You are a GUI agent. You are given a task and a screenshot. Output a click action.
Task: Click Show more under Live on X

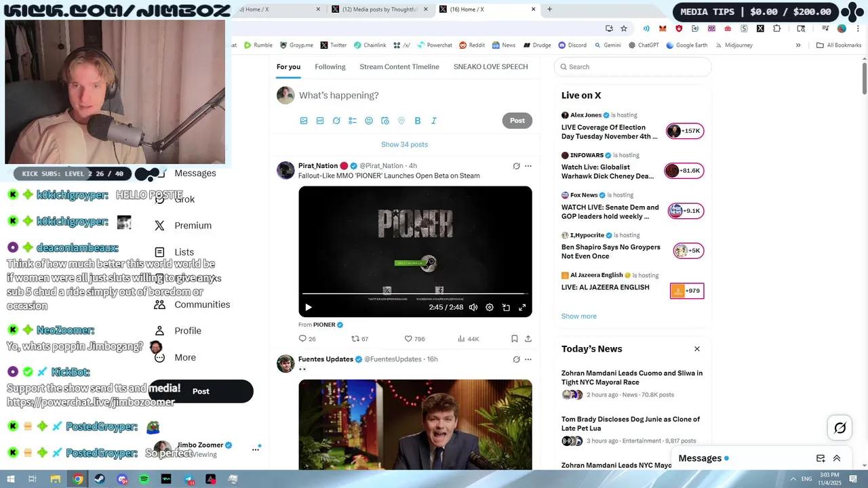579,316
